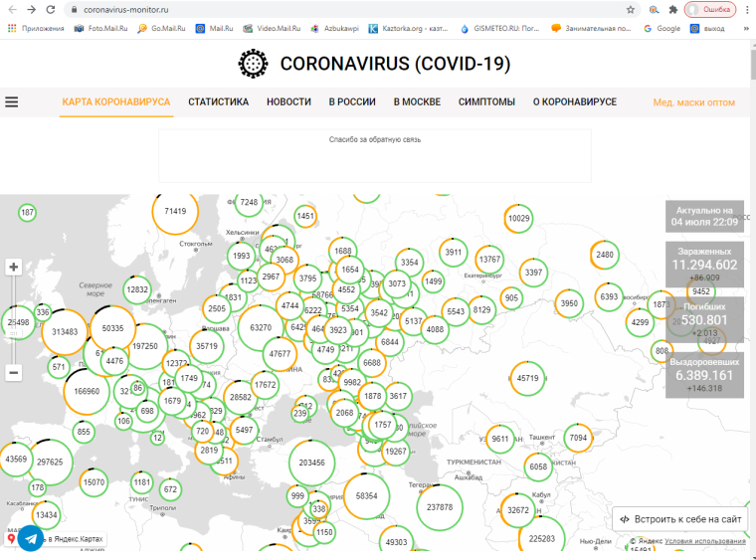This screenshot has width=756, height=560.
Task: Expand hidden bookmarks chevron
Action: click(x=745, y=29)
